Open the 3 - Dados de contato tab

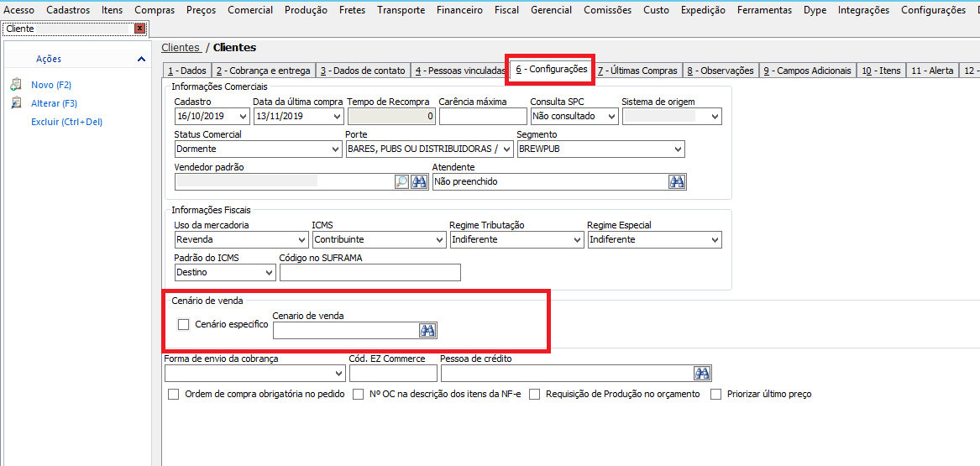(x=363, y=71)
